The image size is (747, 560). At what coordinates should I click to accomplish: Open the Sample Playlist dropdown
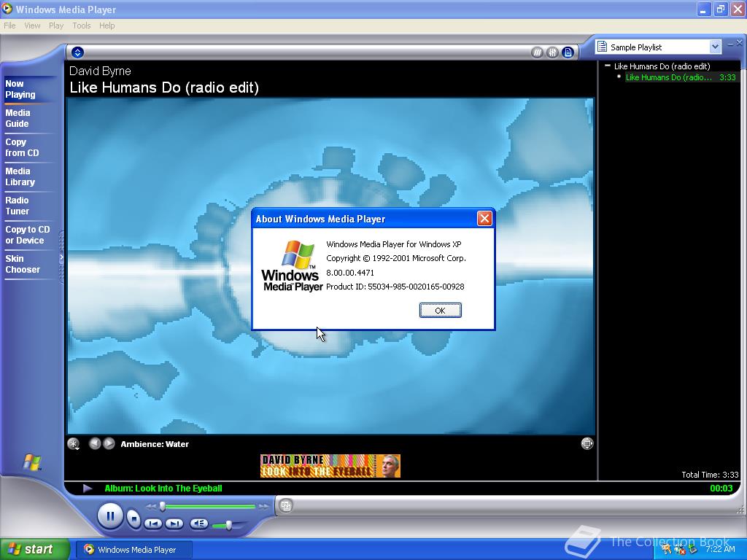(715, 47)
